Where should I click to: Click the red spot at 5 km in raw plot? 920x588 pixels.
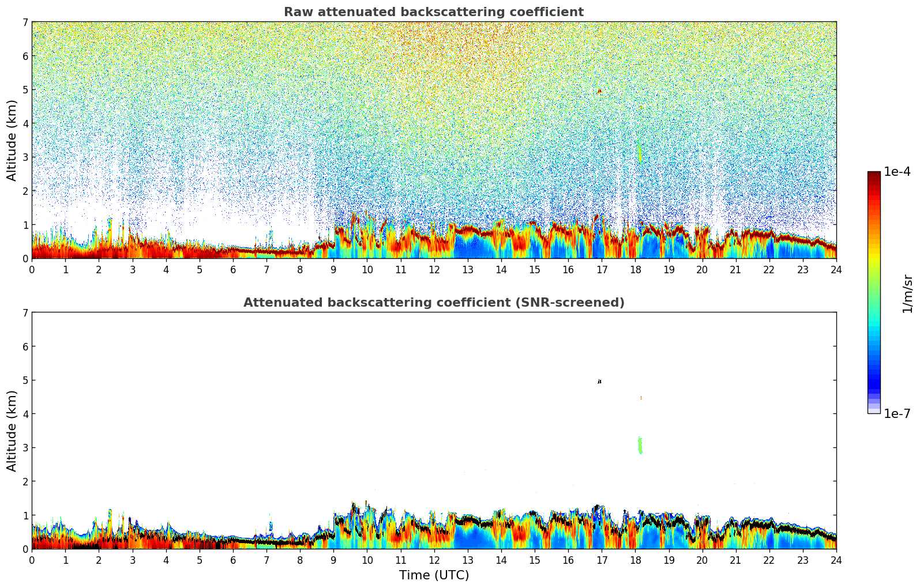click(600, 91)
